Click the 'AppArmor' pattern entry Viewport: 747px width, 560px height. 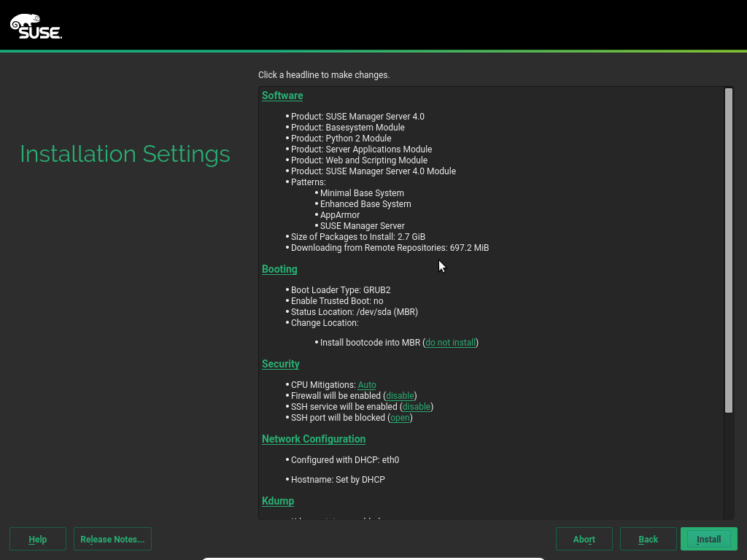pos(340,215)
